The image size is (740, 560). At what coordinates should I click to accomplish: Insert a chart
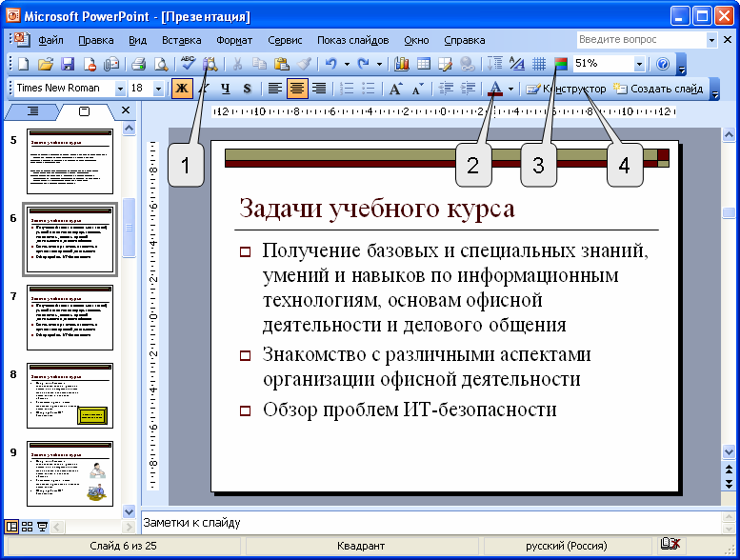pyautogui.click(x=401, y=64)
